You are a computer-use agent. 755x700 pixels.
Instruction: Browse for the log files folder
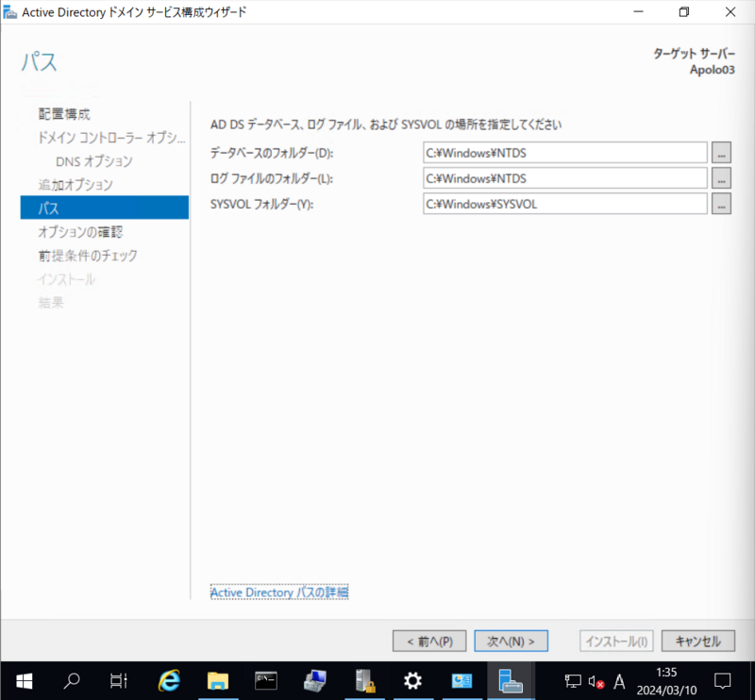click(x=721, y=178)
